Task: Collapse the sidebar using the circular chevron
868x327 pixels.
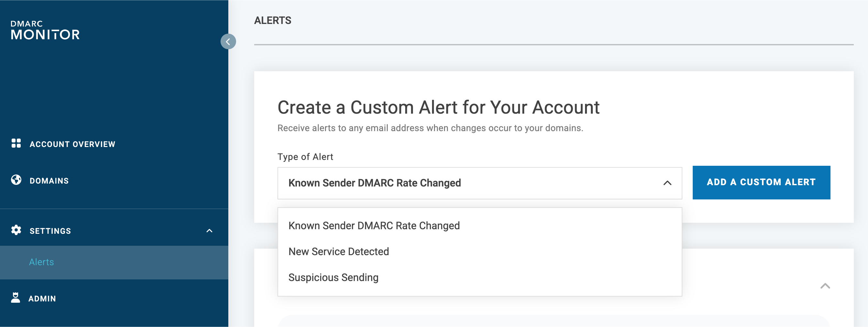Action: (229, 41)
